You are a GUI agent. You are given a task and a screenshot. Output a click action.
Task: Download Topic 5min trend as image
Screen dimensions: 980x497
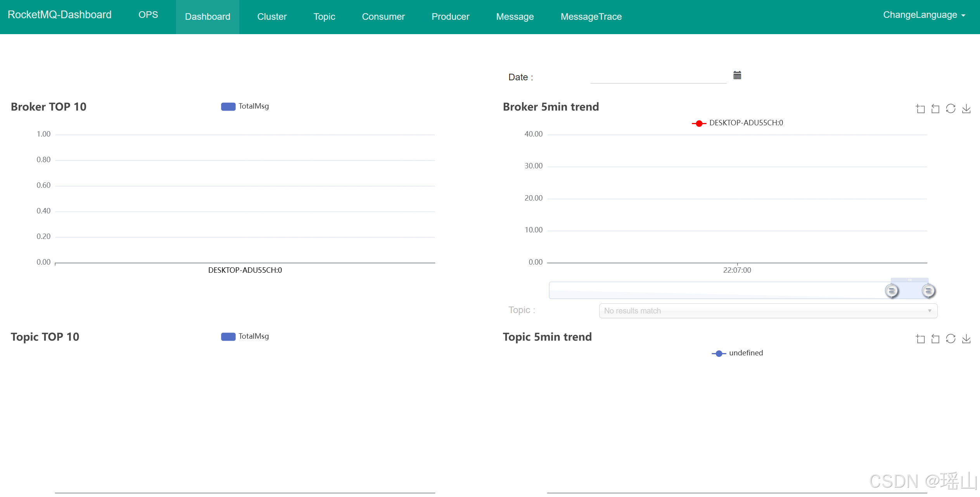pyautogui.click(x=966, y=339)
